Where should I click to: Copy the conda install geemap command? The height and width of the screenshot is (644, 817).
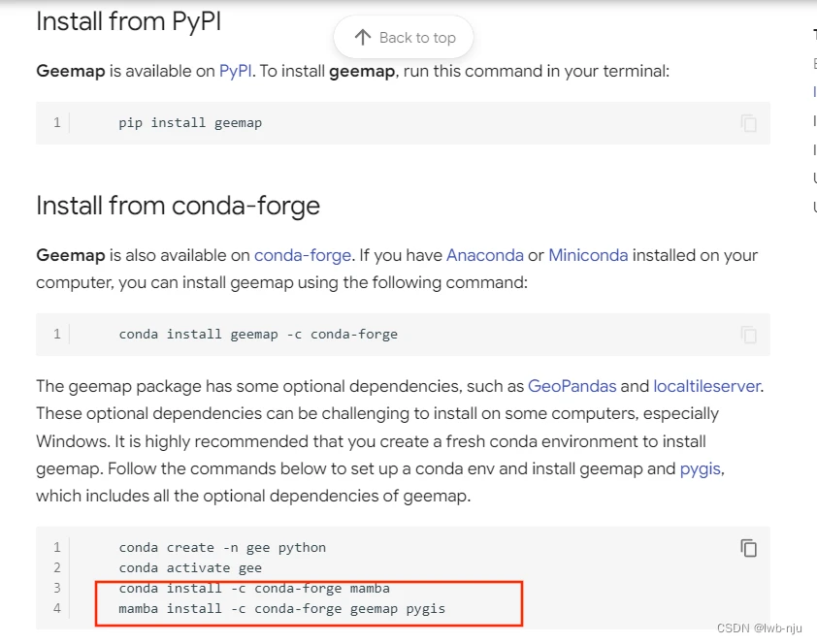click(748, 335)
